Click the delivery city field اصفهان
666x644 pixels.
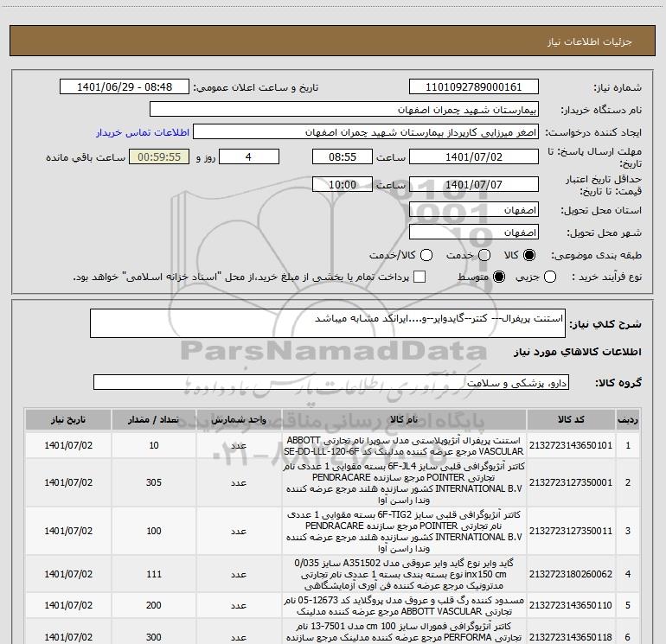point(474,233)
